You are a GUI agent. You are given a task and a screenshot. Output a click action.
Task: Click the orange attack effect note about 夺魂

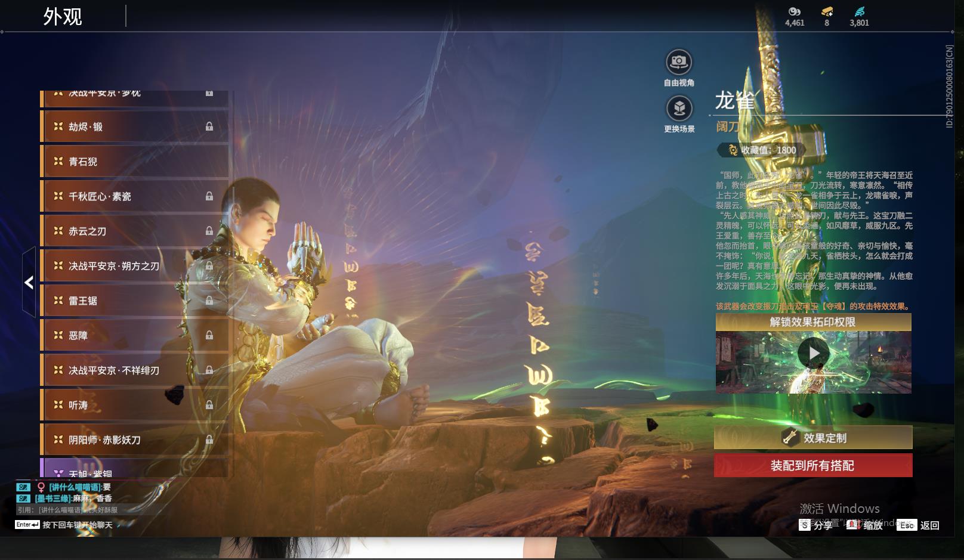click(x=814, y=306)
